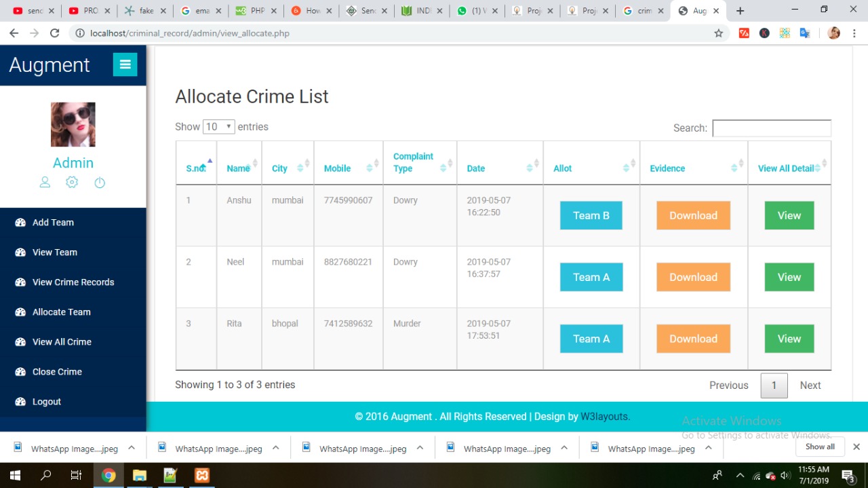This screenshot has height=488, width=868.
Task: Select Close Crime in the sidebar
Action: coord(57,372)
